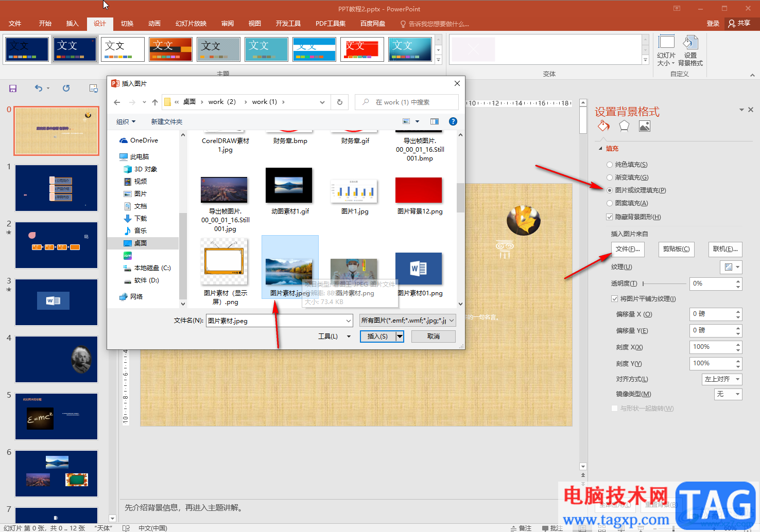This screenshot has width=760, height=532.
Task: Click 新建文件夹 in dialog toolbar
Action: click(166, 122)
